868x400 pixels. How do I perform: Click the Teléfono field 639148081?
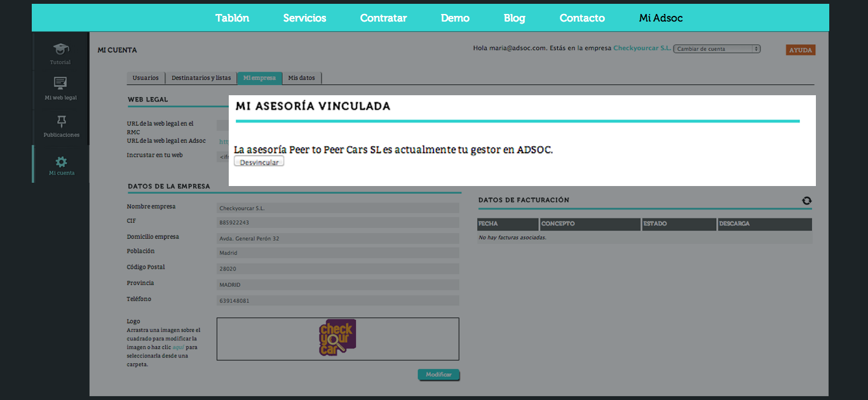(x=337, y=301)
